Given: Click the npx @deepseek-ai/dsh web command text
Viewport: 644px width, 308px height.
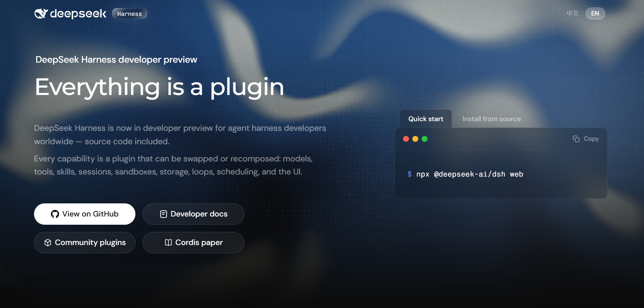Looking at the screenshot, I should (x=470, y=174).
